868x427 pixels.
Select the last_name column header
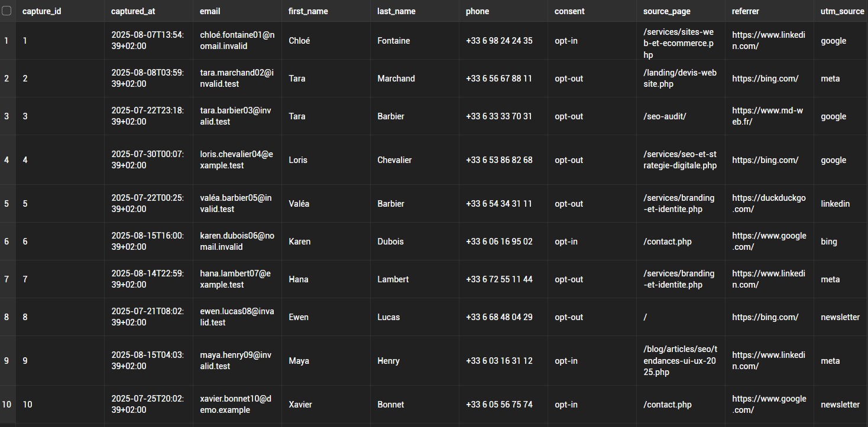(x=396, y=11)
